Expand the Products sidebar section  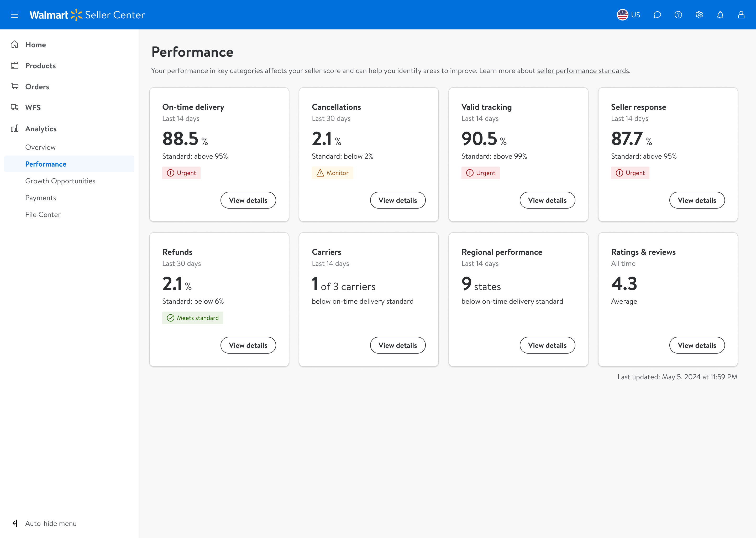[40, 66]
